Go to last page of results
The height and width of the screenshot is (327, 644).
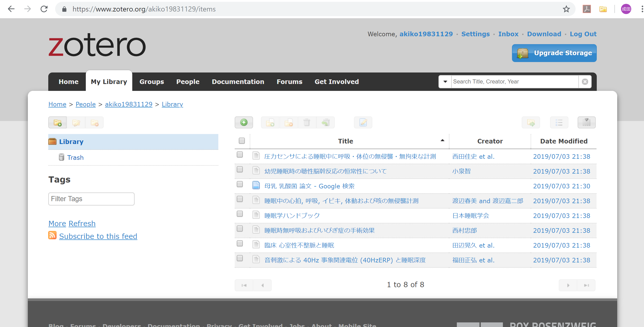[x=586, y=285]
